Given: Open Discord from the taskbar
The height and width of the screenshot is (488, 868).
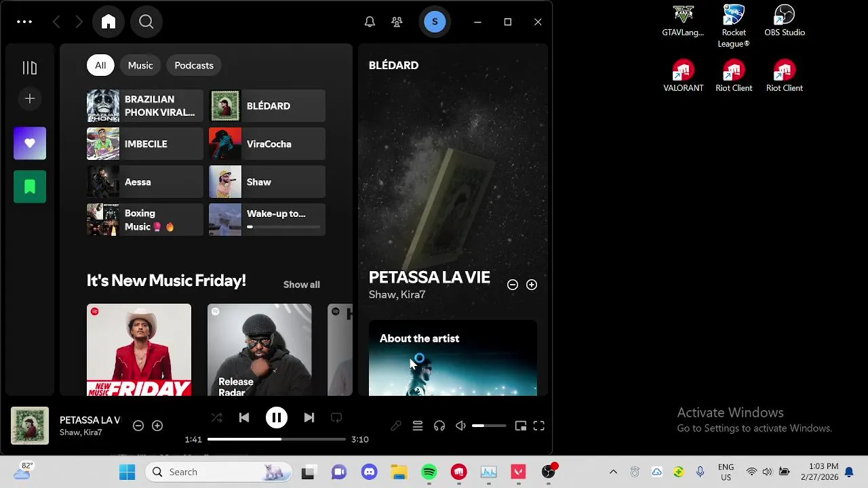Looking at the screenshot, I should pos(370,472).
